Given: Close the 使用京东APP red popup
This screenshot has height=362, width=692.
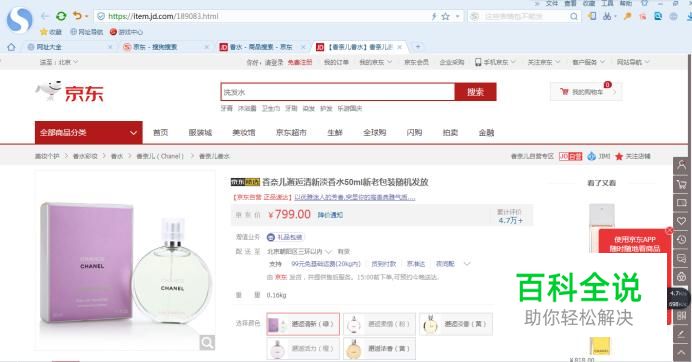Looking at the screenshot, I should pos(669,230).
